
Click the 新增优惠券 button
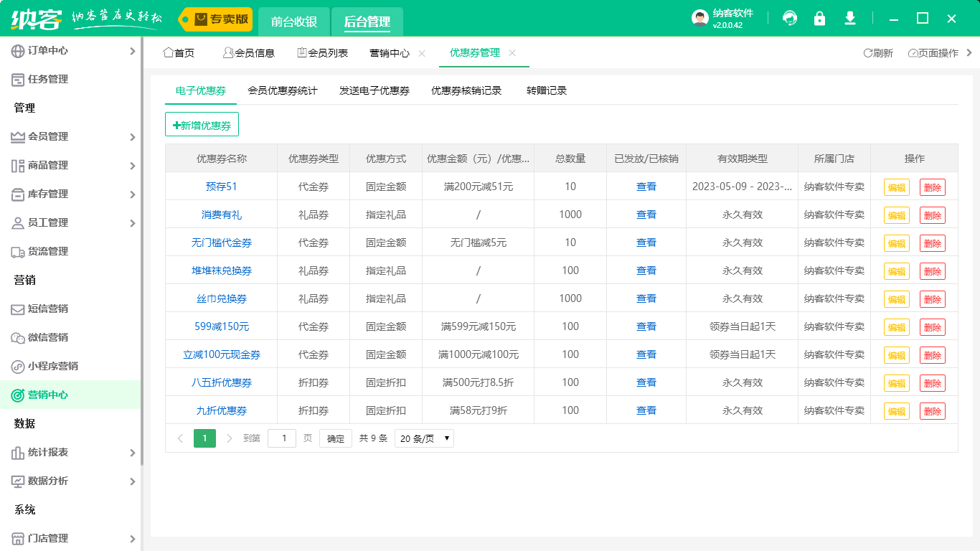[x=202, y=125]
